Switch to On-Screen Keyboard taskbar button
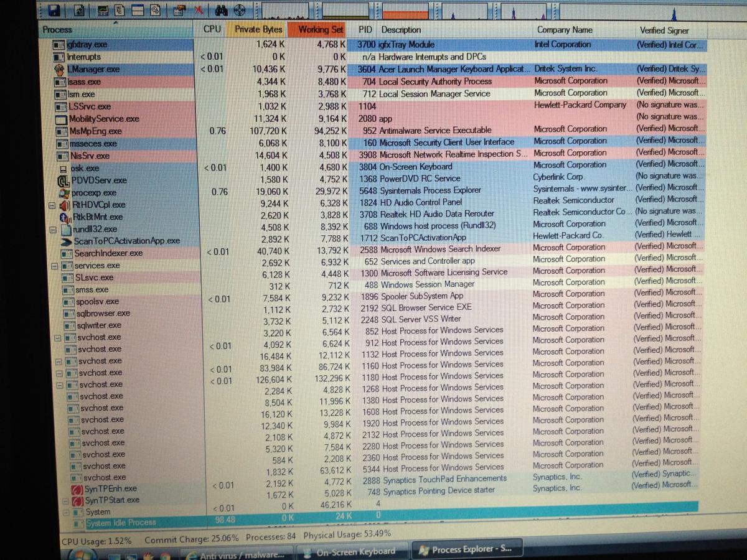Image resolution: width=747 pixels, height=560 pixels. 352,551
